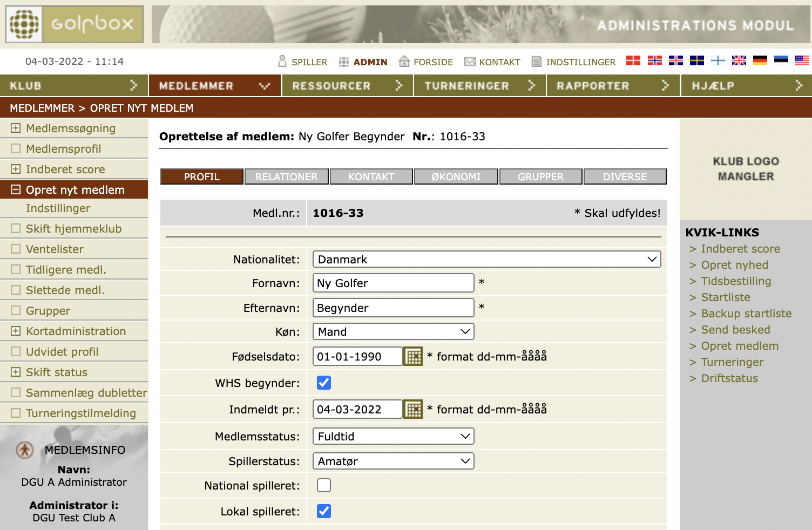The image size is (812, 530).
Task: Switch language via the Danish flag
Action: click(633, 61)
